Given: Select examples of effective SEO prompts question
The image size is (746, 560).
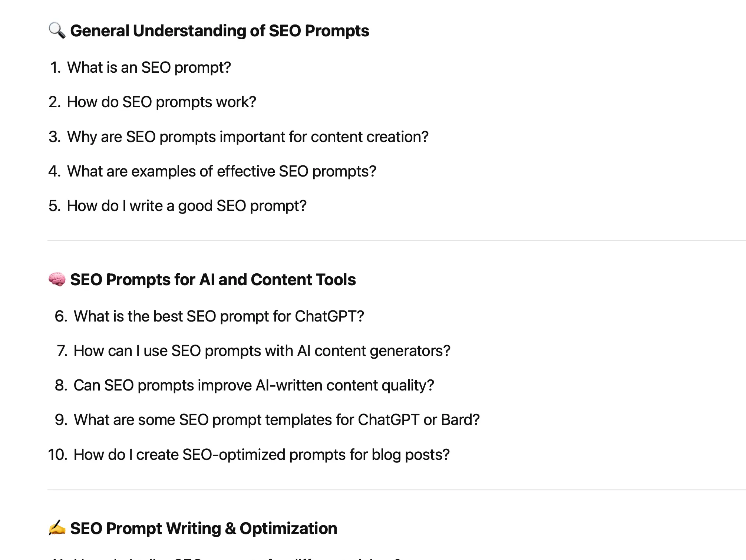Looking at the screenshot, I should tap(221, 171).
